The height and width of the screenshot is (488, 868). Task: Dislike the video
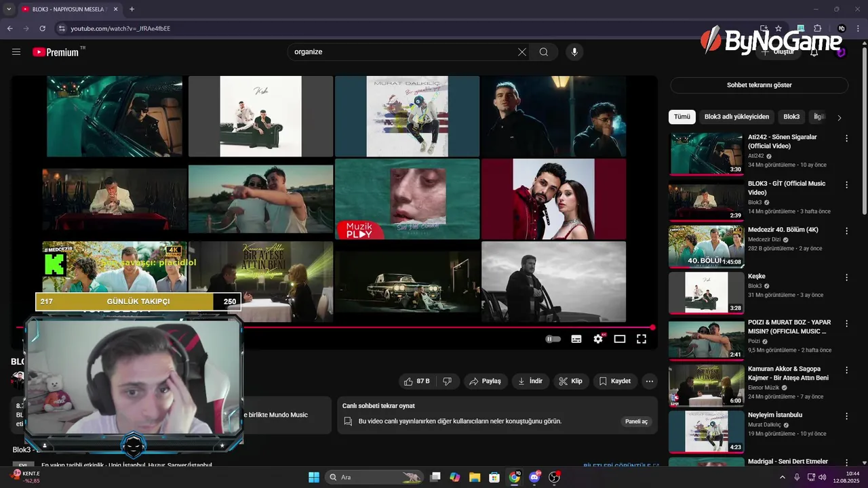(x=447, y=382)
